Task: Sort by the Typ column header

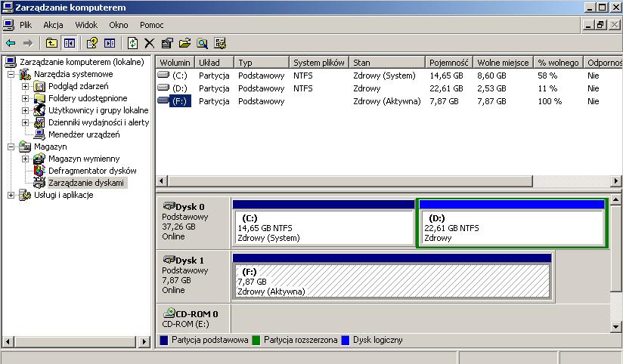Action: click(x=262, y=63)
